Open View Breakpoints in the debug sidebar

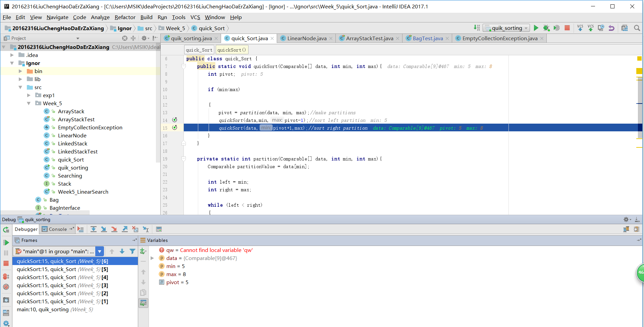6,276
